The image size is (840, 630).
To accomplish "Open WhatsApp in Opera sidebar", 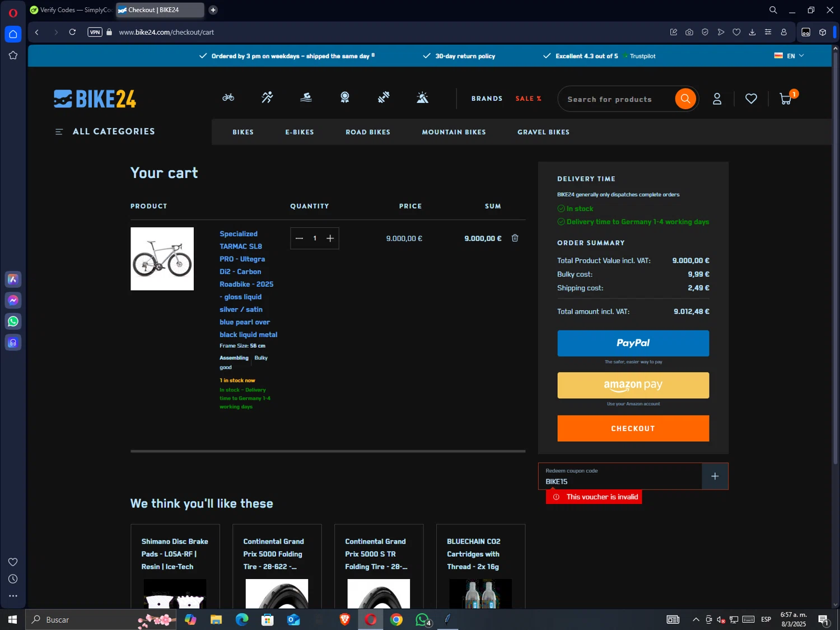I will coord(13,321).
